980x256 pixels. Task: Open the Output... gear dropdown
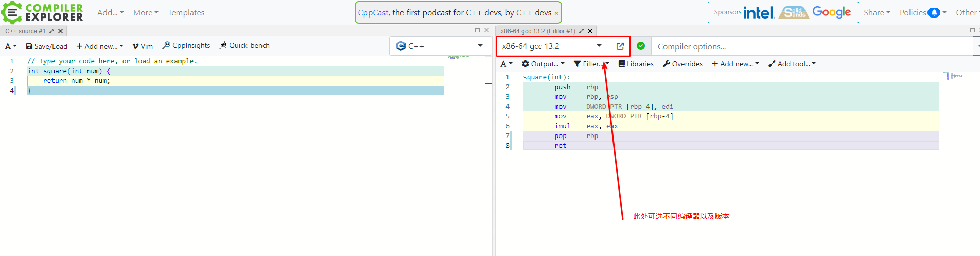543,64
